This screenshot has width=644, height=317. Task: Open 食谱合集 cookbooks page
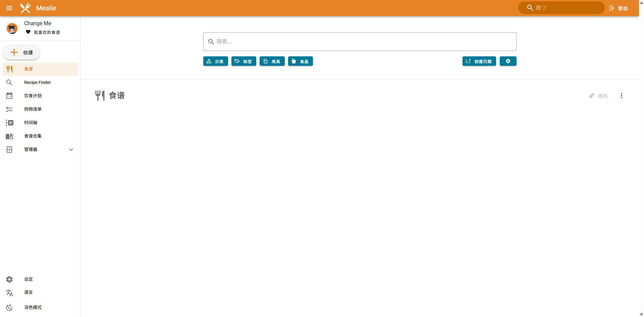[40, 136]
